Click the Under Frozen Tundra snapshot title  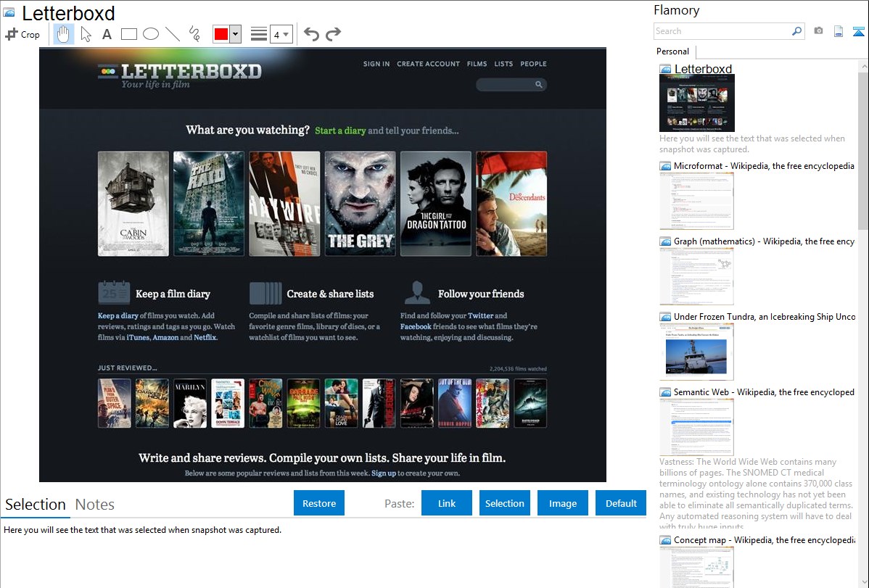(765, 316)
